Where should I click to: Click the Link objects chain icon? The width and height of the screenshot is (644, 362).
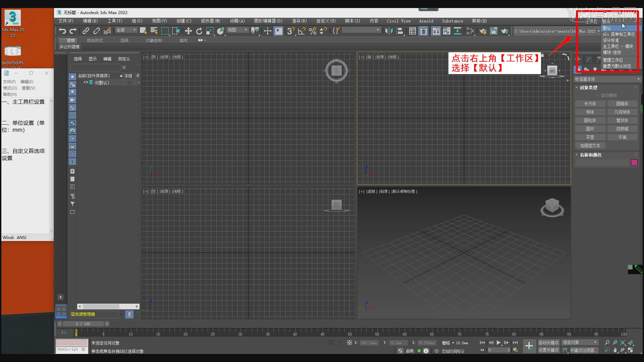pyautogui.click(x=86, y=31)
